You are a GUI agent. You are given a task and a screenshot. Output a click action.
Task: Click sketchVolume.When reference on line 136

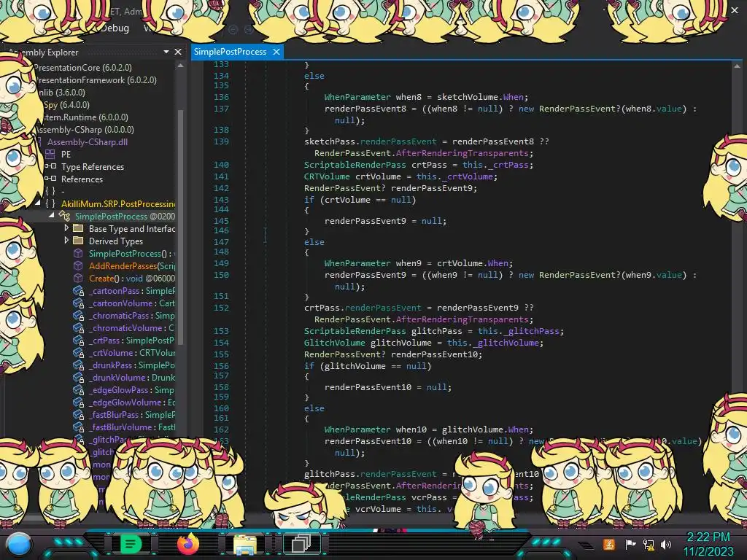(x=480, y=97)
